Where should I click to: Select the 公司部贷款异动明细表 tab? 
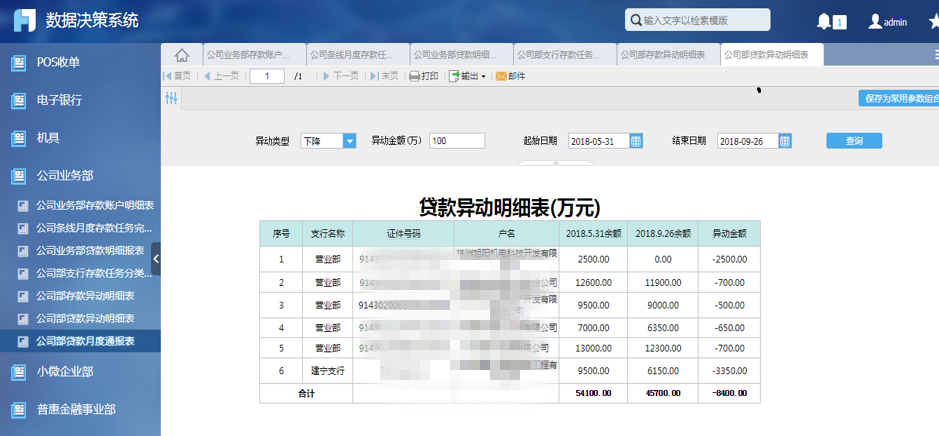(773, 54)
